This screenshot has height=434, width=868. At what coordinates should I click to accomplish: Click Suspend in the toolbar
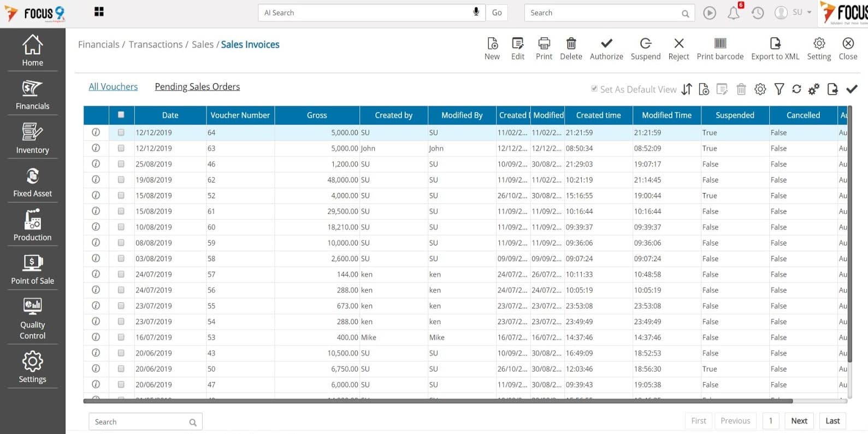(x=646, y=49)
